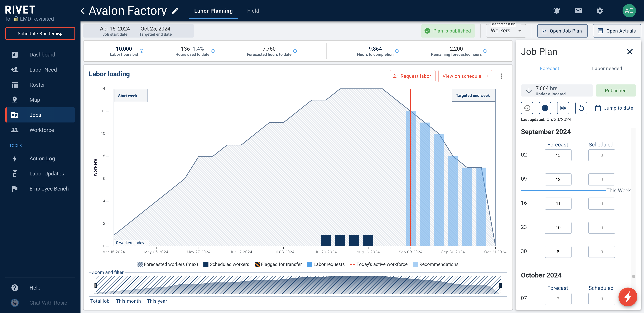Viewport: 644px width, 313px height.
Task: Click Jump to date
Action: coord(614,108)
